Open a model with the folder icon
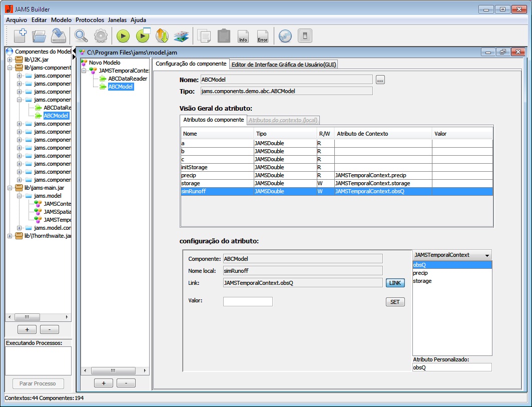Image resolution: width=532 pixels, height=407 pixels. coord(39,36)
